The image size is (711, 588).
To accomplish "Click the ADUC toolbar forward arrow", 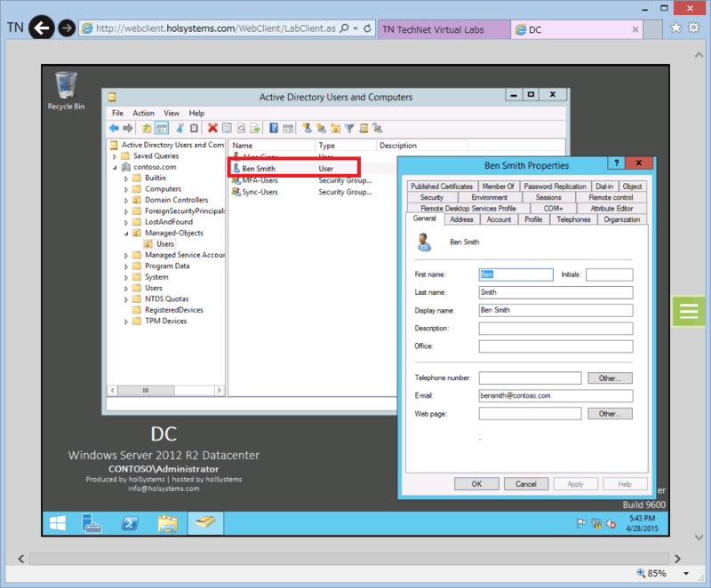I will tap(128, 128).
